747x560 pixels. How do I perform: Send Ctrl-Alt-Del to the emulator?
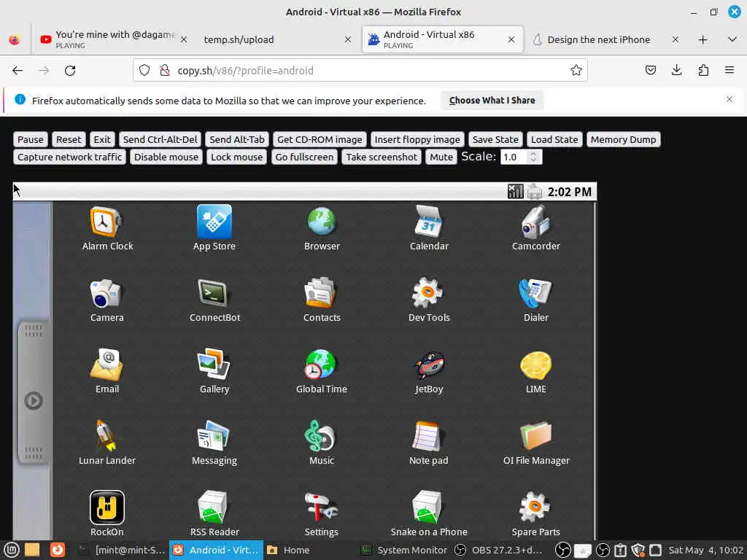coord(160,139)
